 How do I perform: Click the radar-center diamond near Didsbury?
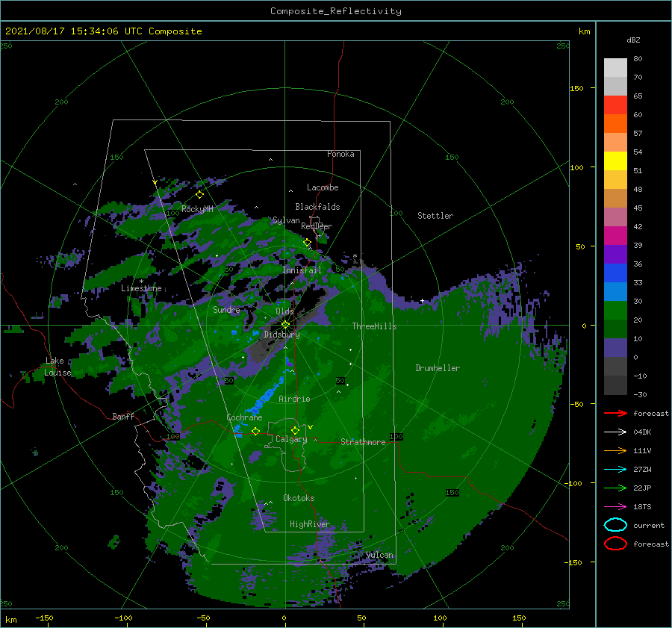click(x=285, y=325)
